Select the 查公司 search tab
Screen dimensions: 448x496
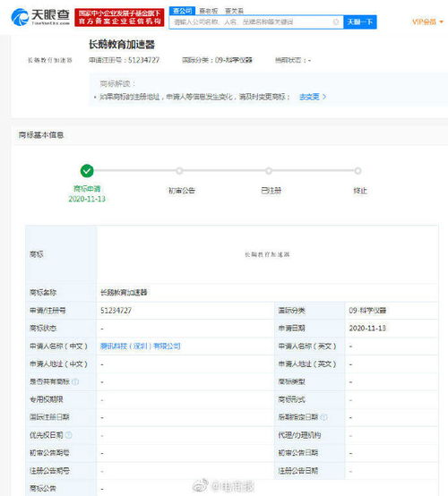click(x=183, y=11)
